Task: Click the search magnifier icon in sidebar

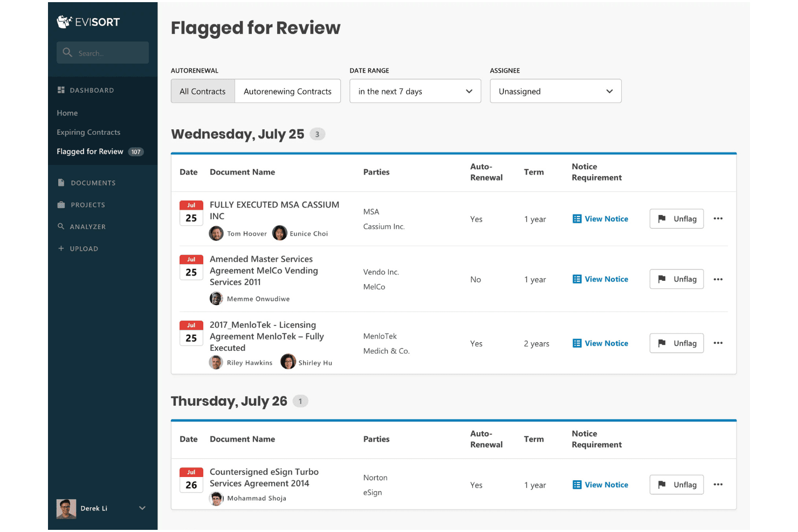Action: click(x=67, y=52)
